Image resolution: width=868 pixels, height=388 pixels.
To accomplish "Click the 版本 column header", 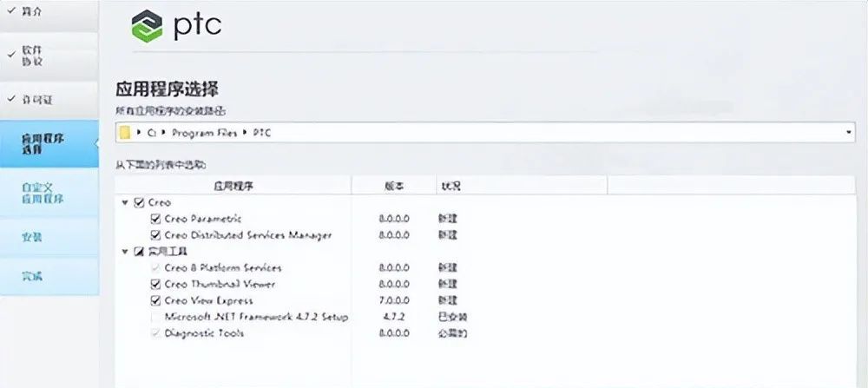I will click(x=393, y=186).
